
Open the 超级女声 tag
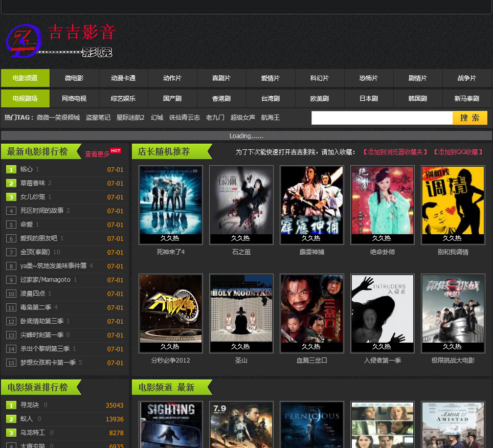pyautogui.click(x=243, y=118)
